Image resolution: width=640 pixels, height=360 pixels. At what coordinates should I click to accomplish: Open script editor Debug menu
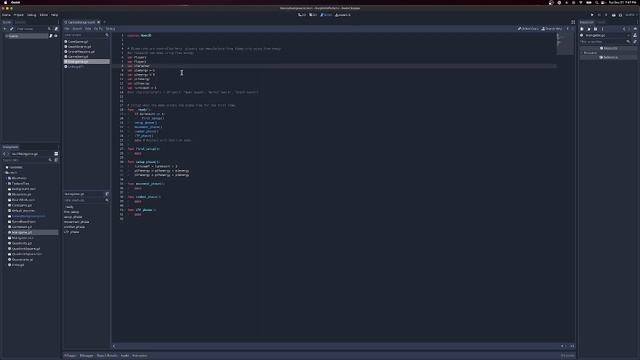110,29
